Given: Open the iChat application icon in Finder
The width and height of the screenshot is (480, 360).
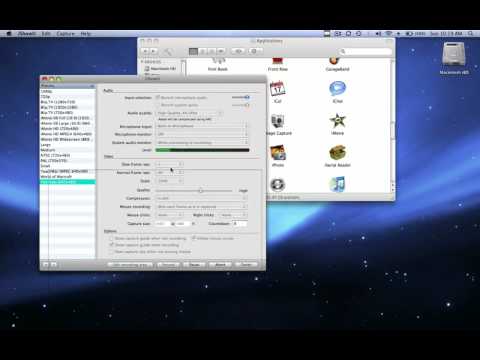Looking at the screenshot, I should pyautogui.click(x=337, y=89).
